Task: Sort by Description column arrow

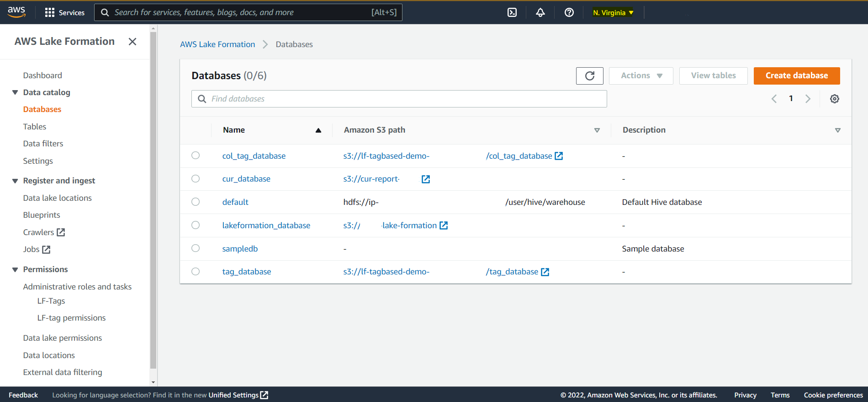Action: [838, 130]
